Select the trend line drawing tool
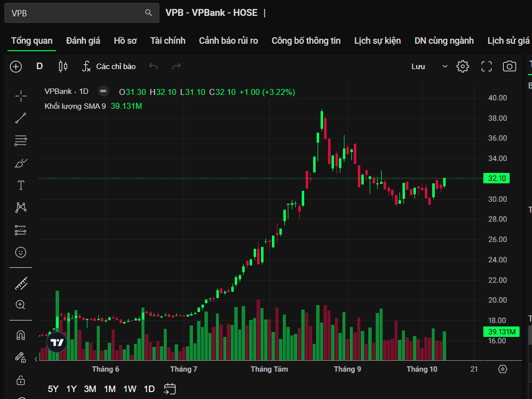This screenshot has height=399, width=532. [21, 118]
